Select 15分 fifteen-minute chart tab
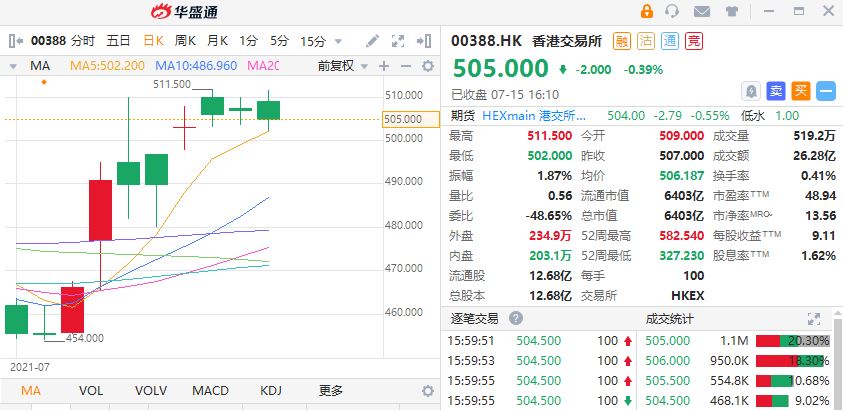Image resolution: width=843 pixels, height=410 pixels. (x=313, y=41)
